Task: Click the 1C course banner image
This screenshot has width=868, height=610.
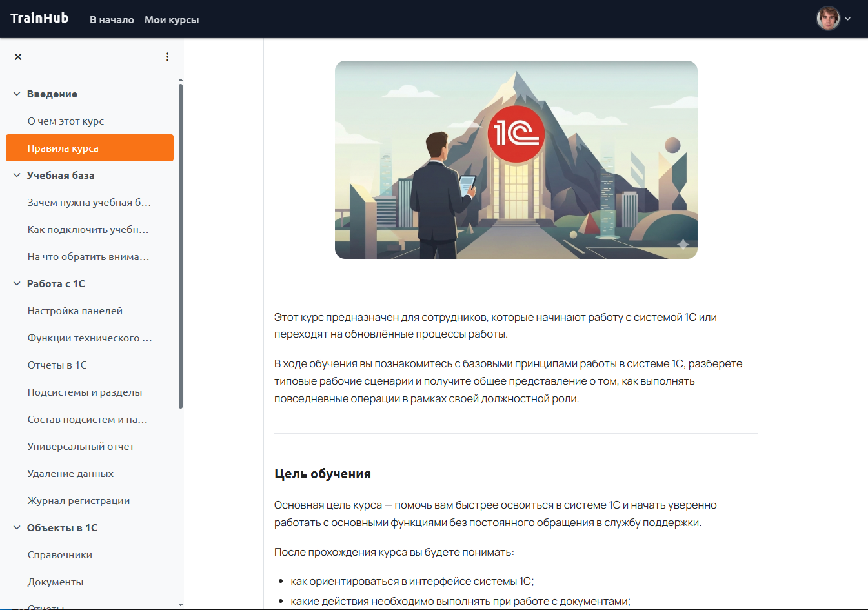Action: click(x=516, y=160)
